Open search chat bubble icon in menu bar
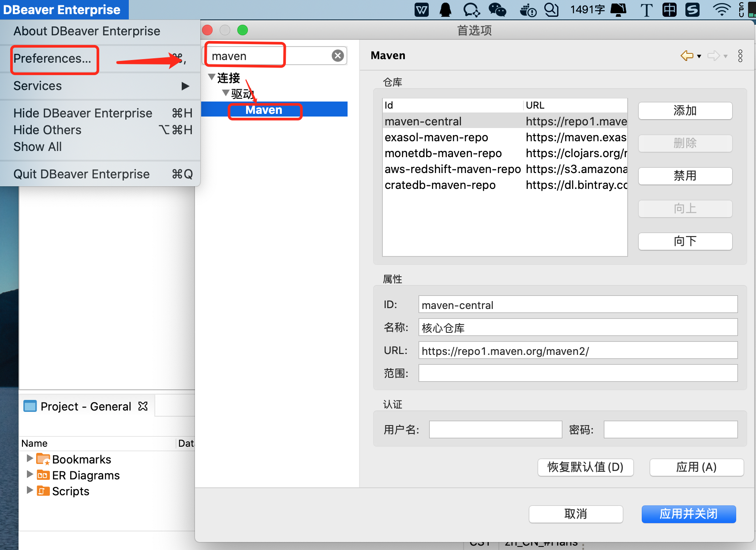 551,9
